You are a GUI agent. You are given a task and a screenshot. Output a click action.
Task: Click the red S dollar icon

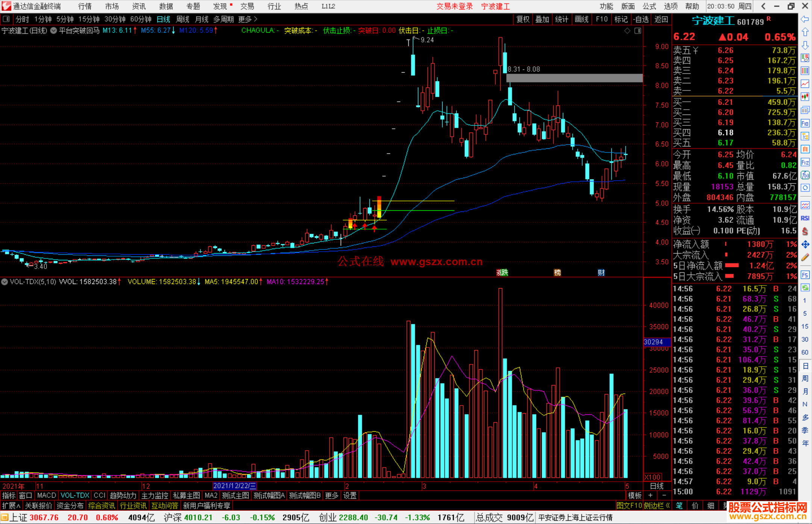click(805, 231)
